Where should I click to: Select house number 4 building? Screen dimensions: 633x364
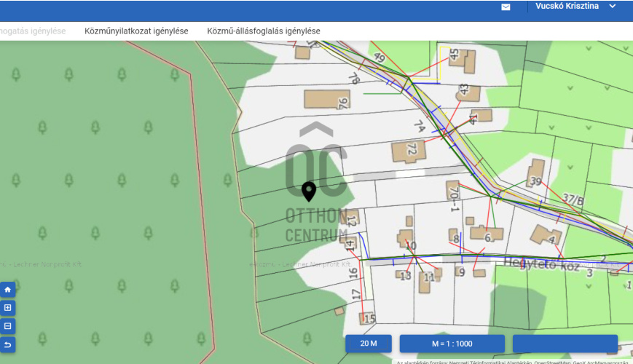pos(545,234)
